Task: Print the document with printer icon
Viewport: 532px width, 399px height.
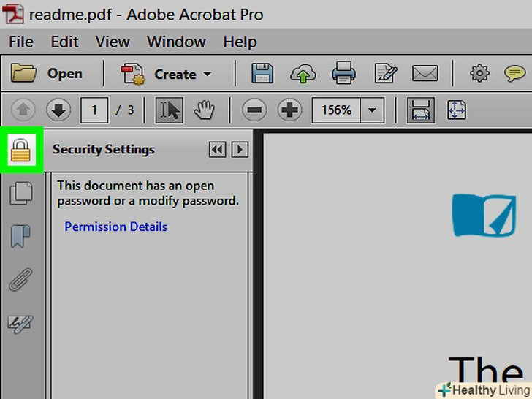Action: 343,72
